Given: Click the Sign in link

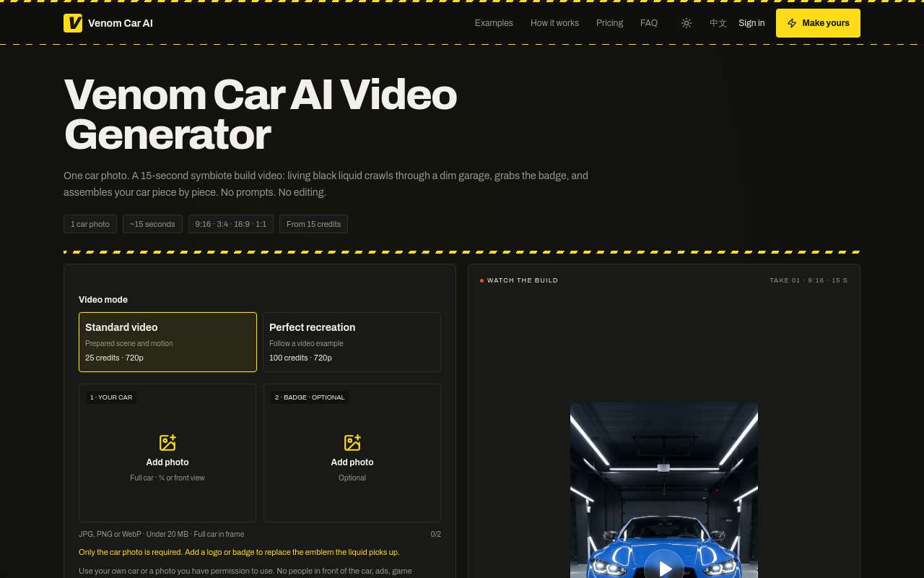Looking at the screenshot, I should [751, 23].
